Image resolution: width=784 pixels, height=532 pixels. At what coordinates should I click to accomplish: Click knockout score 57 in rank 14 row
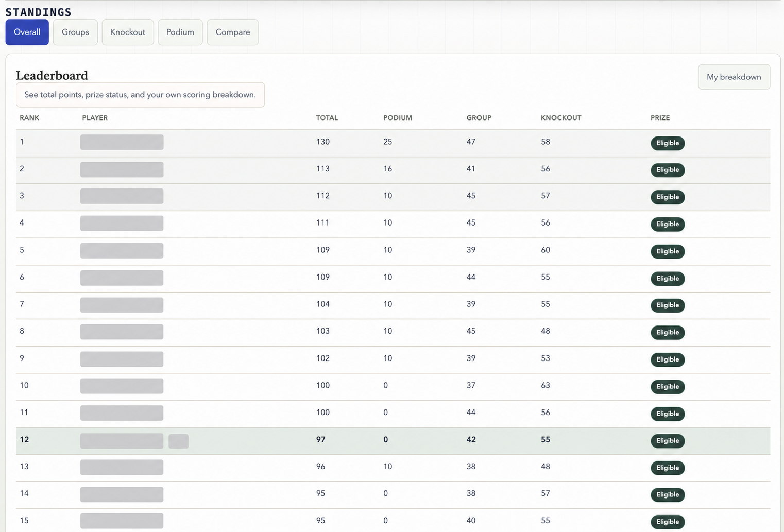[546, 493]
